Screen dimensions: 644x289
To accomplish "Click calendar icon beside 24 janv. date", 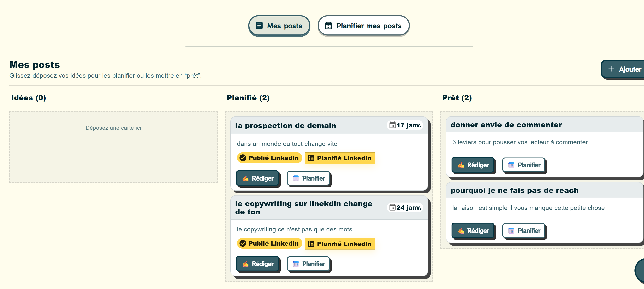I will (392, 208).
